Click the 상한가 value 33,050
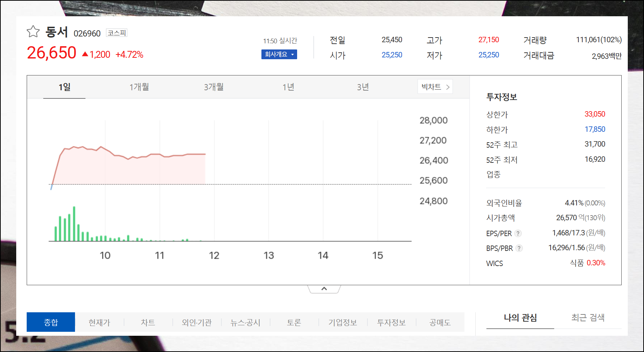 [595, 114]
